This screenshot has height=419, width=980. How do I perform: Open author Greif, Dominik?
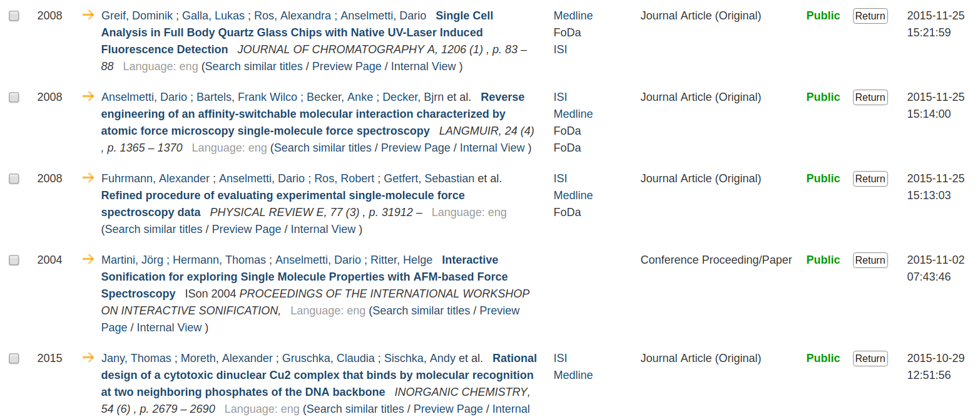click(137, 16)
